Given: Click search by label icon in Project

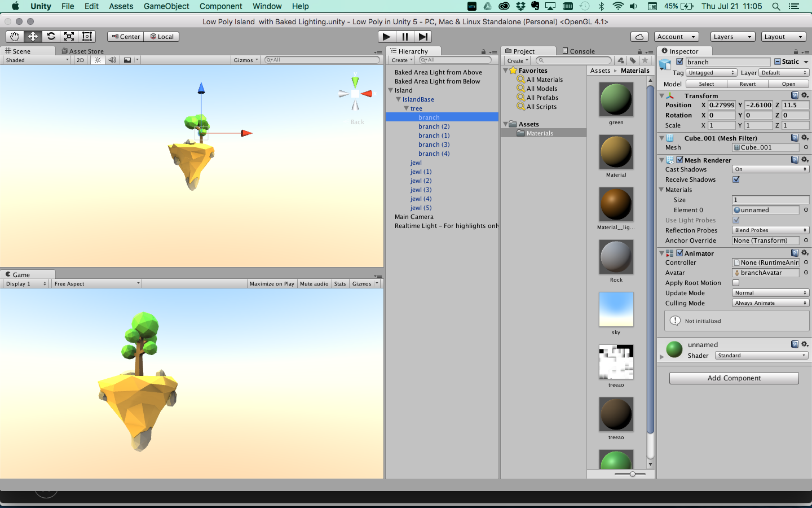Looking at the screenshot, I should click(x=633, y=60).
